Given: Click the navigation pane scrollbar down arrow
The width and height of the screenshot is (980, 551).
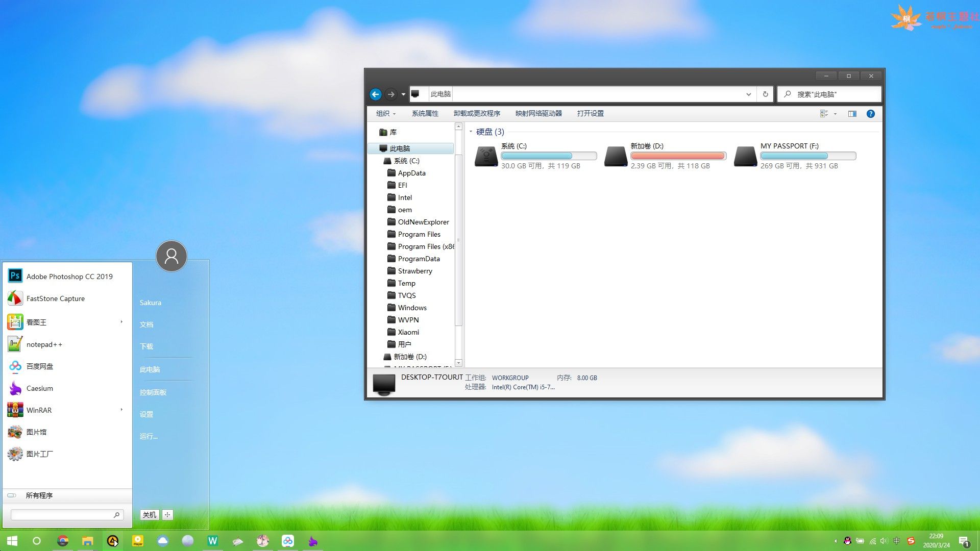Looking at the screenshot, I should (x=458, y=363).
